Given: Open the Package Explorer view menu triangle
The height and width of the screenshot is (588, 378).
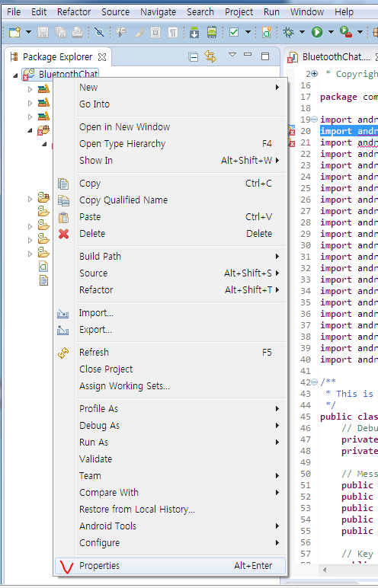Looking at the screenshot, I should coord(232,55).
